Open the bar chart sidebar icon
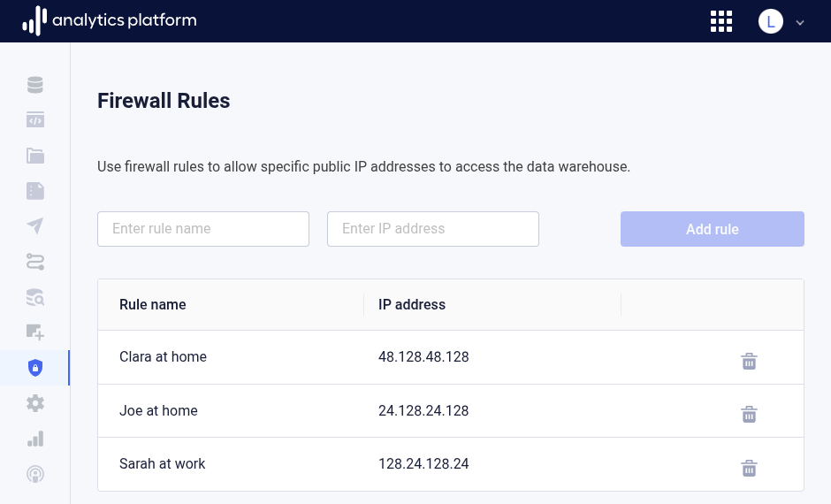Image resolution: width=831 pixels, height=504 pixels. (x=35, y=439)
